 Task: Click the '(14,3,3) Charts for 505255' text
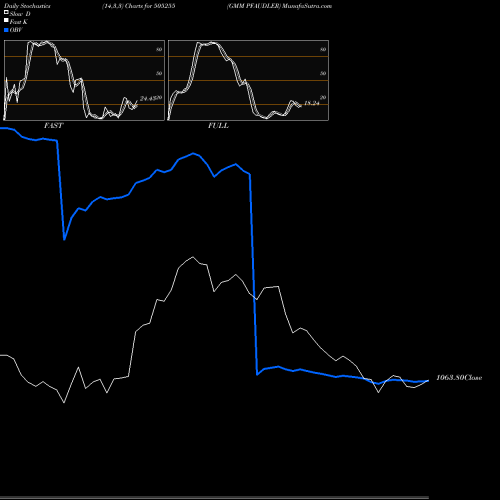(x=139, y=6)
